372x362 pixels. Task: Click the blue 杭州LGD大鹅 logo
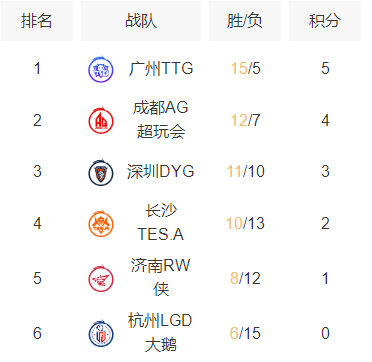click(101, 333)
